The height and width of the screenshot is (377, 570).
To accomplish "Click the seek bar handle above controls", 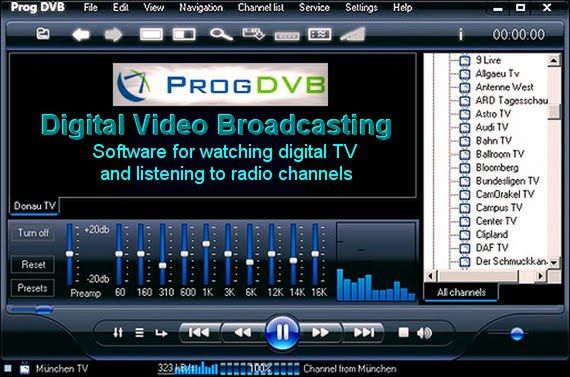I will (x=44, y=310).
